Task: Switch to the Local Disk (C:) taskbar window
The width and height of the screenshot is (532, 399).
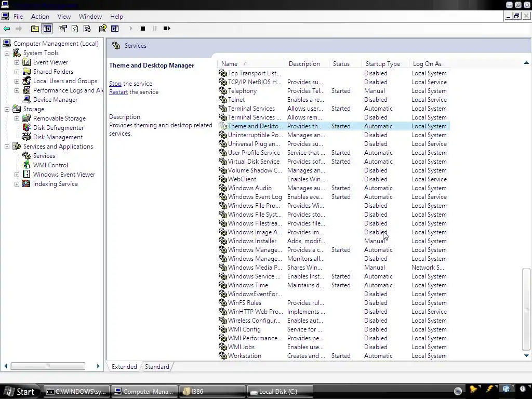Action: (x=280, y=392)
